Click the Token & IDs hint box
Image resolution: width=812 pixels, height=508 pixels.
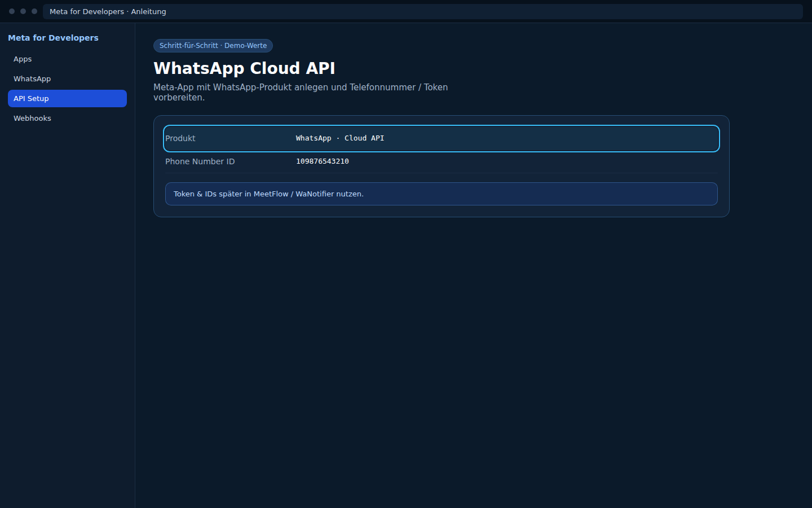click(x=442, y=194)
